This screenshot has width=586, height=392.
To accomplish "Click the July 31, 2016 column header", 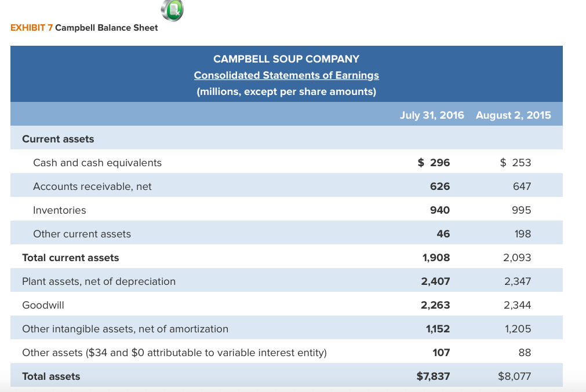I will click(x=432, y=115).
